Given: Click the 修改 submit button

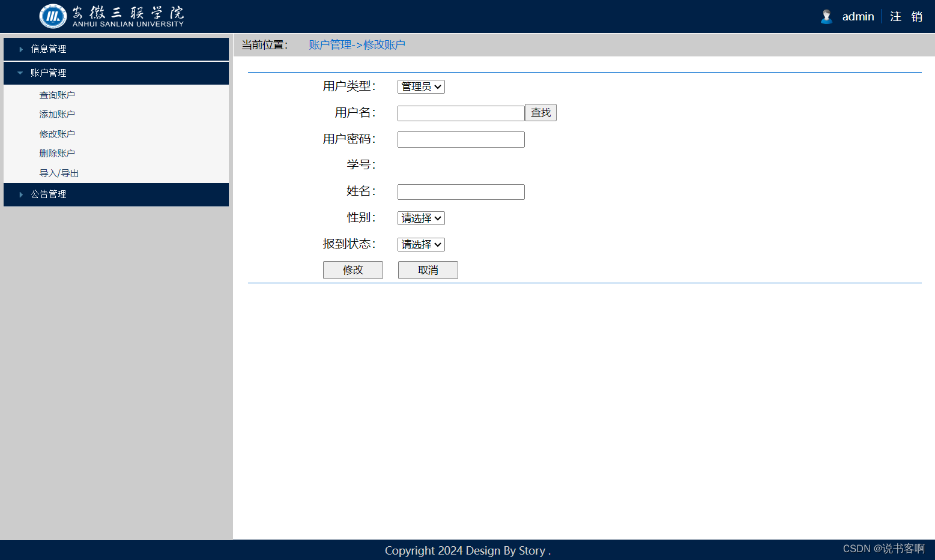Looking at the screenshot, I should pos(353,270).
